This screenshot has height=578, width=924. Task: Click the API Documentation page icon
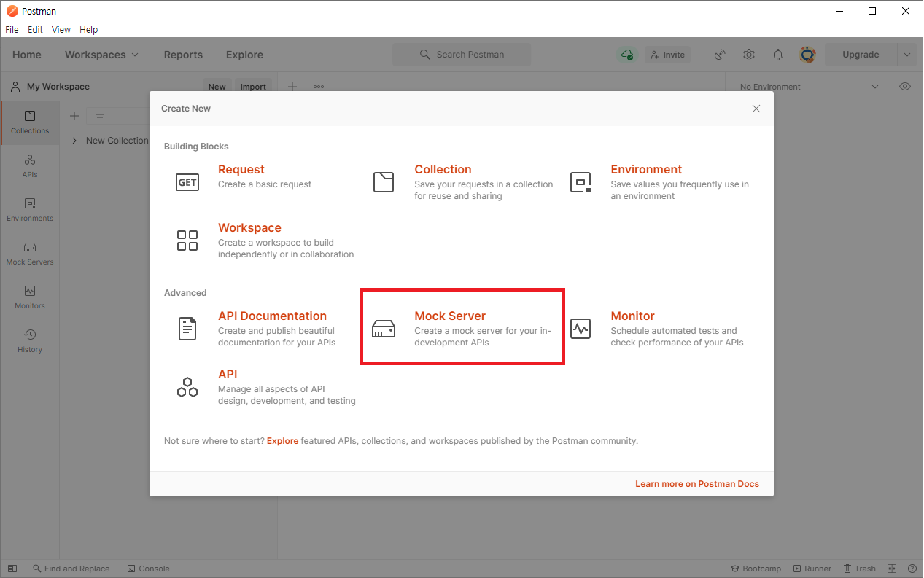[187, 329]
